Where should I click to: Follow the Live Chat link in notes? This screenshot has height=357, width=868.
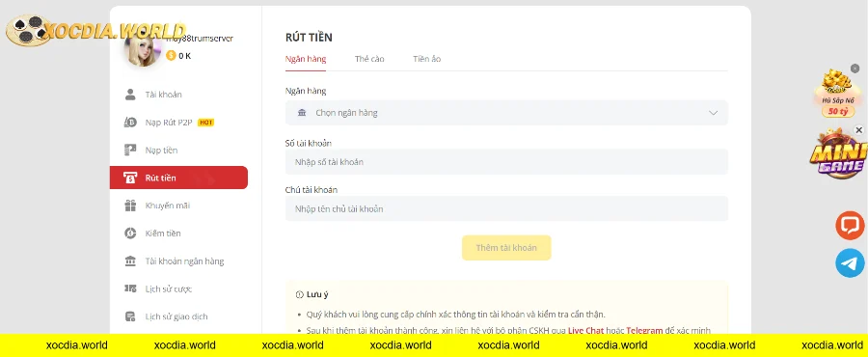[x=585, y=330]
